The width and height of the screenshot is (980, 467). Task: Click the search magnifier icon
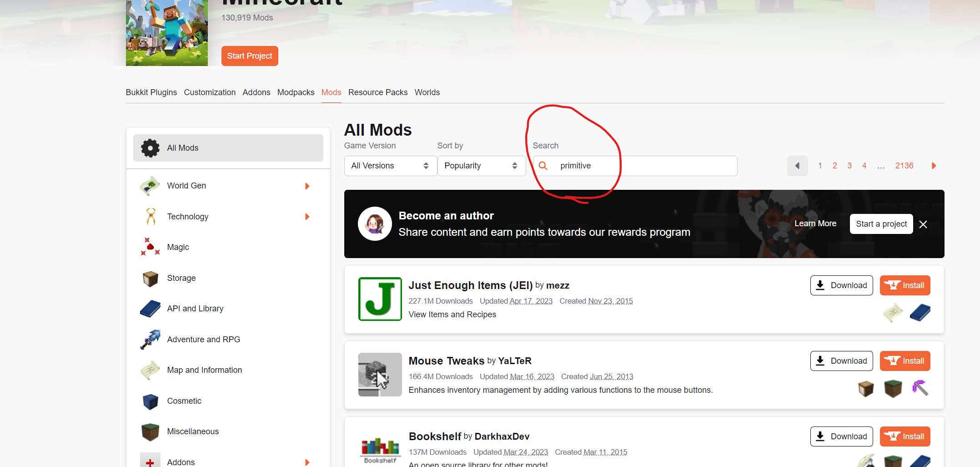(543, 166)
